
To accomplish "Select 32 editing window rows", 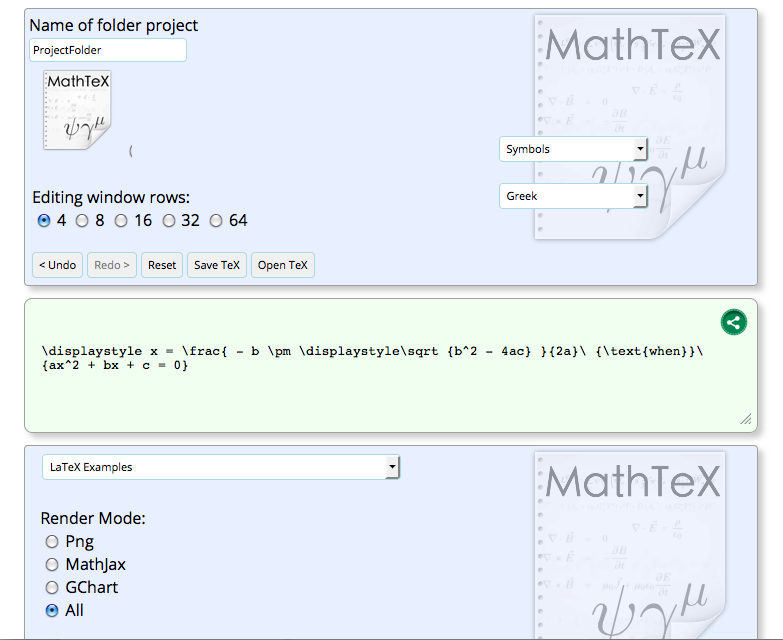I will coord(169,220).
